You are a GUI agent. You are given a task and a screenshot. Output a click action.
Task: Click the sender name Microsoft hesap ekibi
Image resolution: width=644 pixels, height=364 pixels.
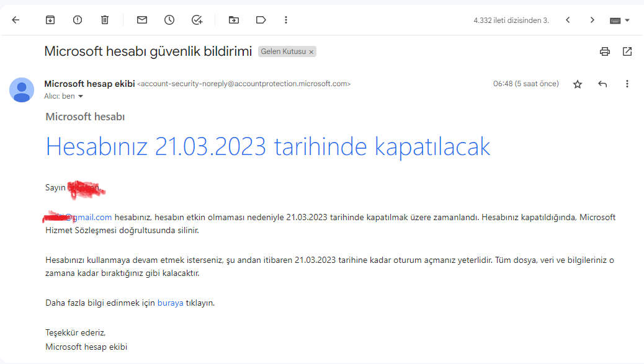[89, 84]
